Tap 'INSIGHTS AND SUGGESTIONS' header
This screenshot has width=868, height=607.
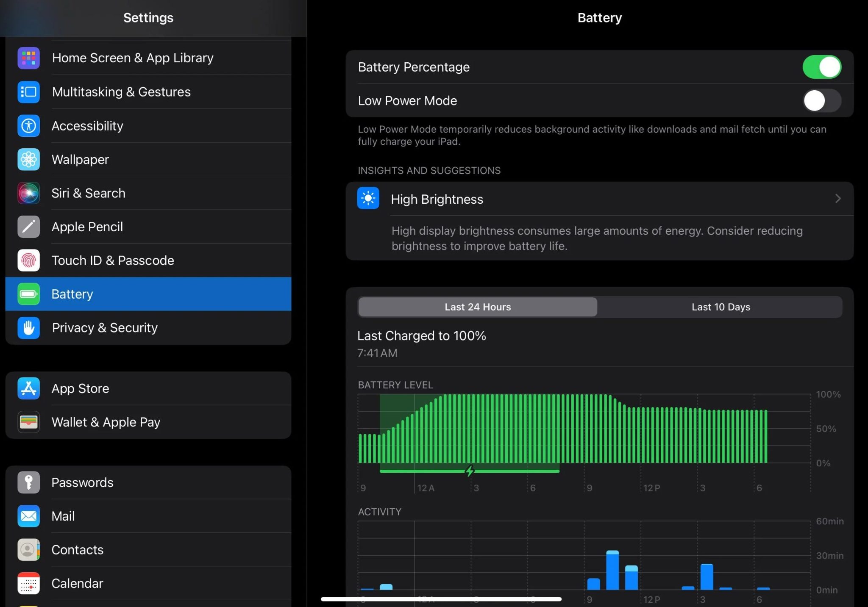coord(429,170)
